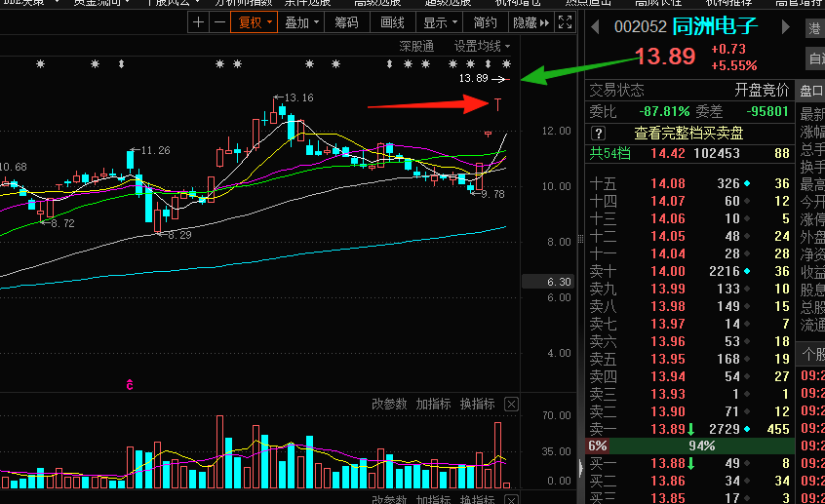Click the 6% 94% buy-sell ratio bar
The width and height of the screenshot is (825, 504).
coord(689,446)
